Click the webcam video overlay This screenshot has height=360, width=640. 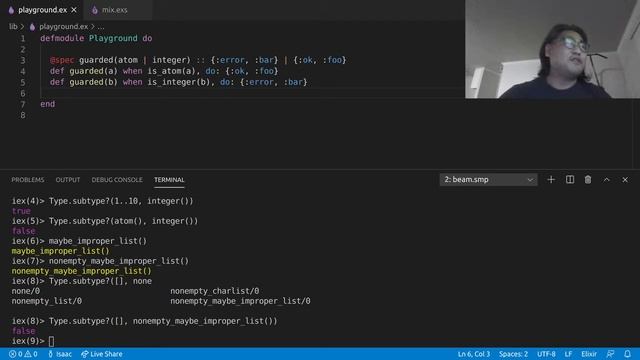pyautogui.click(x=552, y=49)
